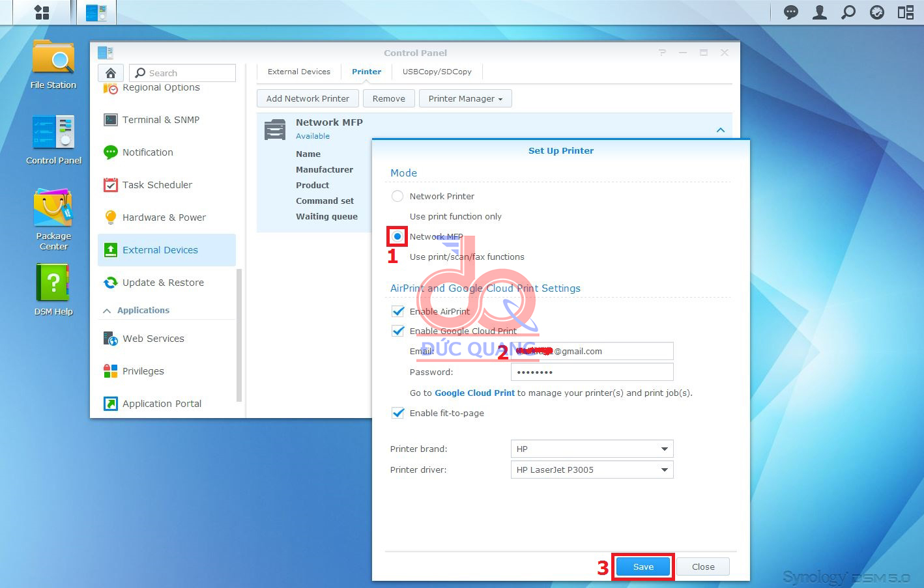Open File Station desktop icon
The height and width of the screenshot is (588, 924).
(53, 64)
